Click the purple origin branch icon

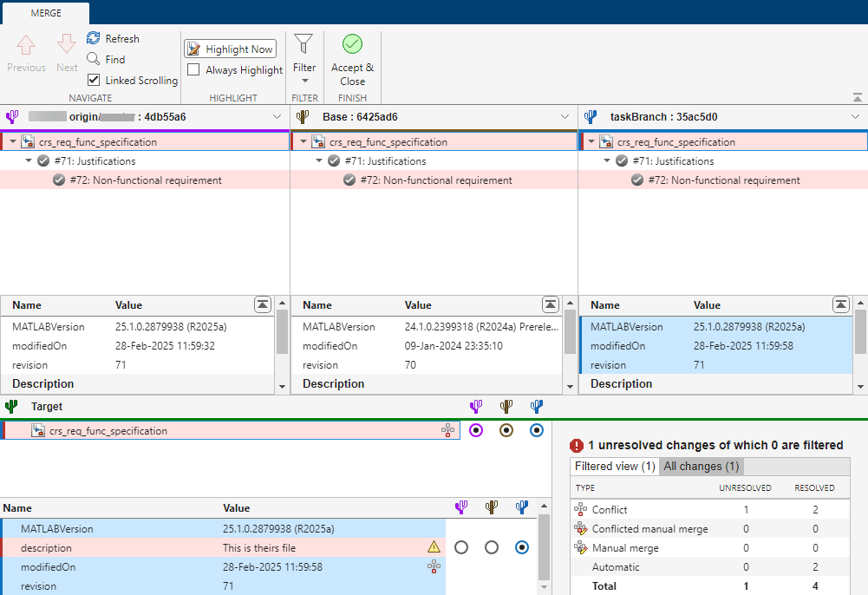pyautogui.click(x=11, y=116)
